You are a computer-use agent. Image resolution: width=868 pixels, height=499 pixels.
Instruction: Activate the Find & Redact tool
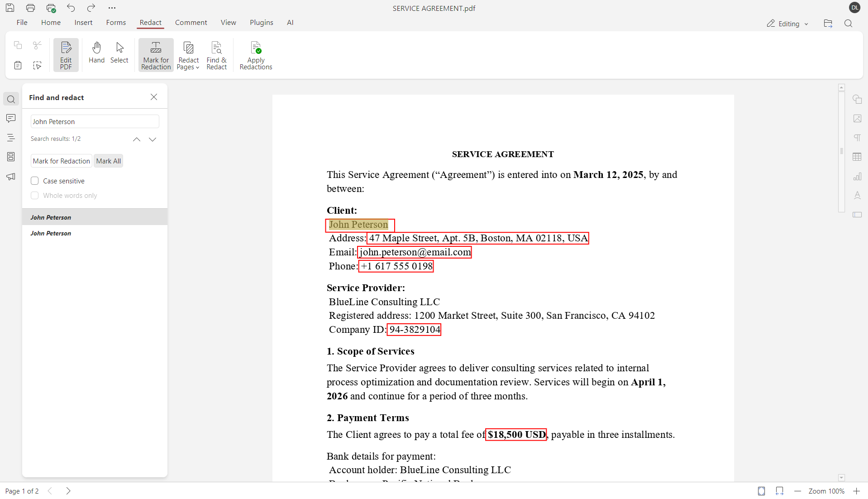[216, 54]
